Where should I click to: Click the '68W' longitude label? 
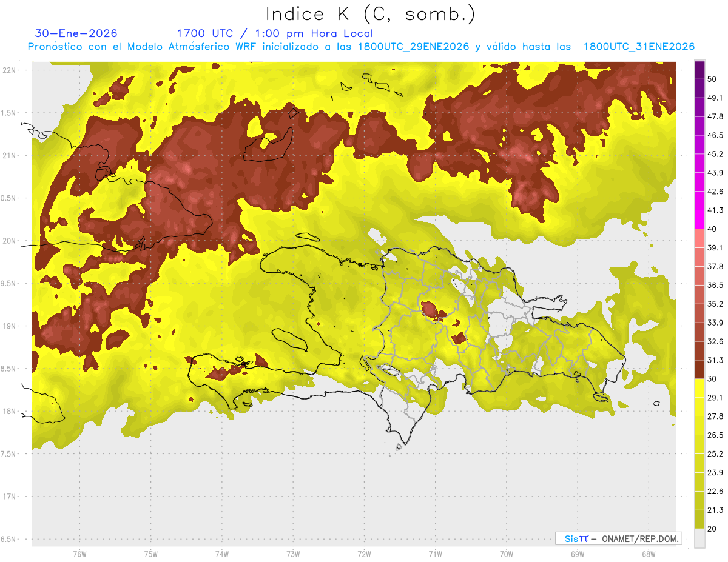(649, 554)
